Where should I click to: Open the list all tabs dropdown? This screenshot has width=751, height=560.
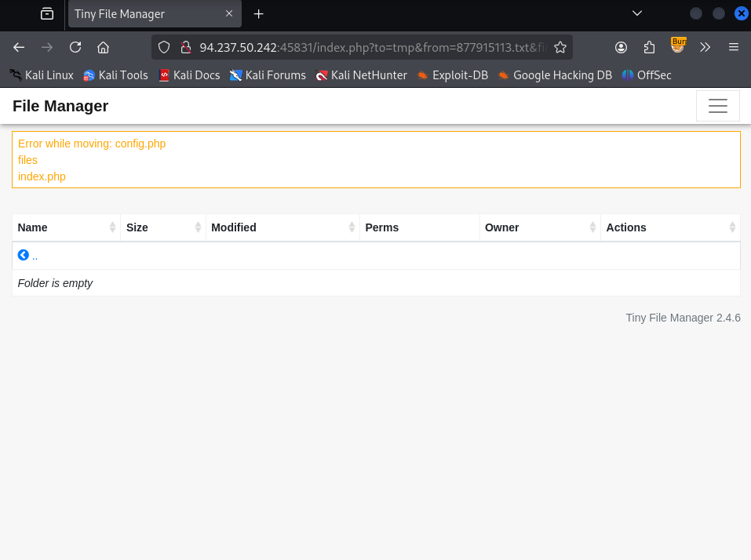point(637,13)
